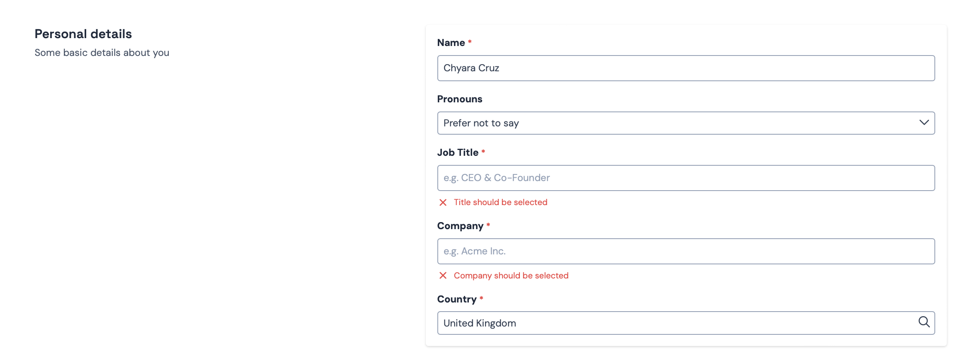
Task: Click the Personal details heading
Action: click(83, 34)
